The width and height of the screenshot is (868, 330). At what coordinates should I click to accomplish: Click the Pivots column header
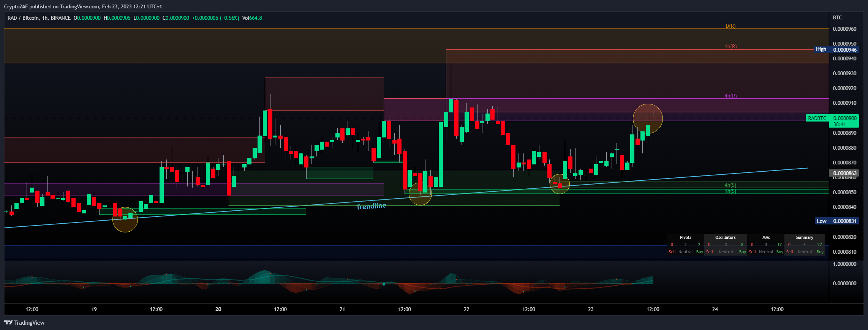686,237
